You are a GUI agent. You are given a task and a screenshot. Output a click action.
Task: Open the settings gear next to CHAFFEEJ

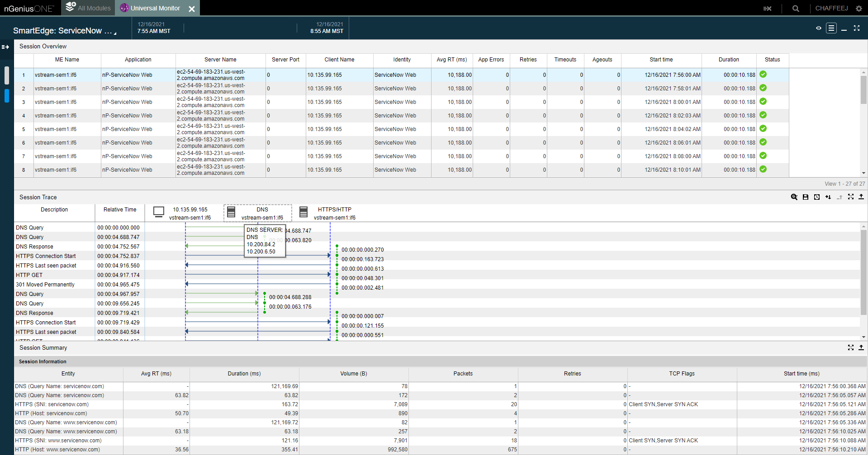pyautogui.click(x=859, y=9)
